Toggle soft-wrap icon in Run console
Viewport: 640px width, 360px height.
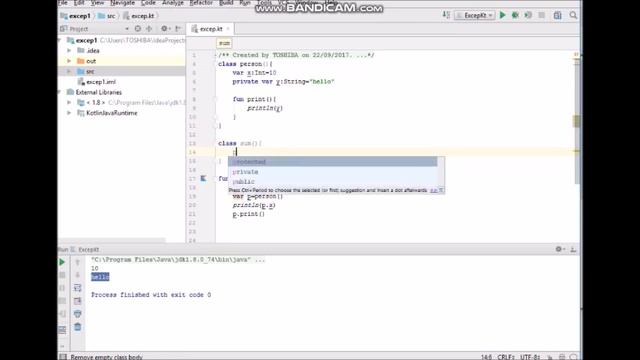pos(78,288)
